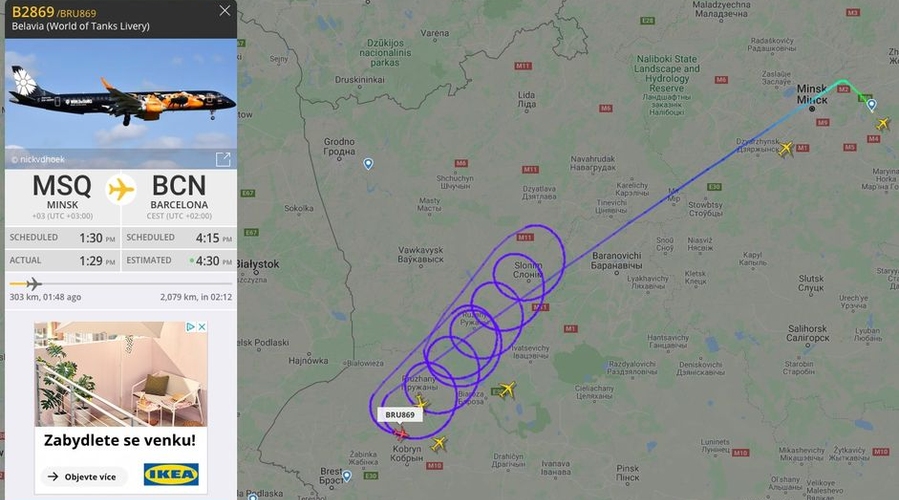This screenshot has width=899, height=500.
Task: Click the Minsk airport pin marker
Action: coord(871,104)
